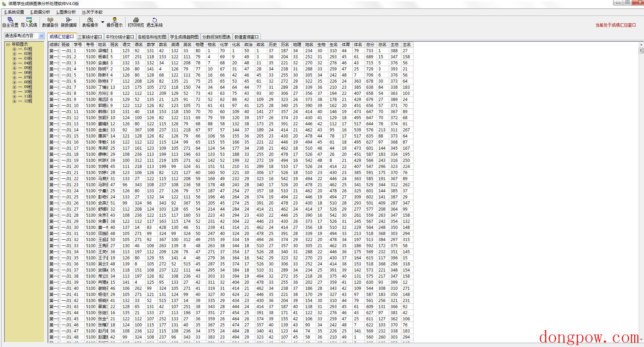The image size is (644, 347).
Task: Open the 表格操作 toolbar tool
Action: [90, 22]
